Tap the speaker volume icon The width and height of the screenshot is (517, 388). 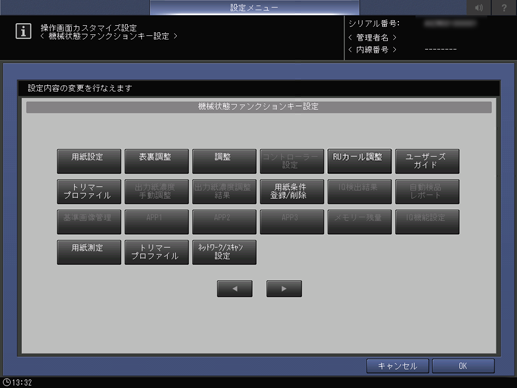tap(479, 7)
